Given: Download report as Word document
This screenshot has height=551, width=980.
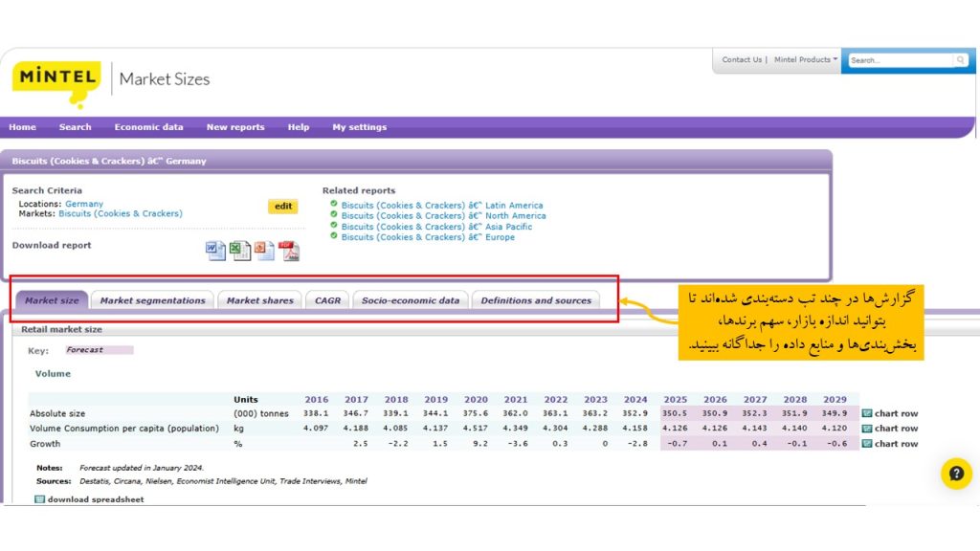Looking at the screenshot, I should [x=215, y=251].
